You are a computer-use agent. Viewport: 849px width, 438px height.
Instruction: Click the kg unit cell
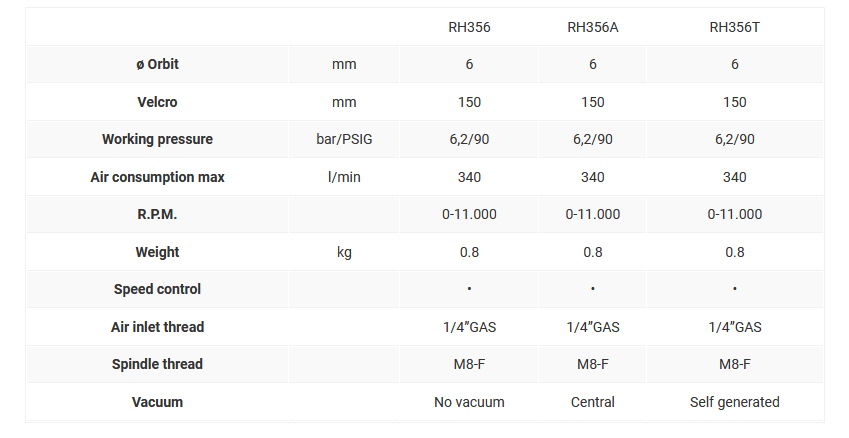344,252
